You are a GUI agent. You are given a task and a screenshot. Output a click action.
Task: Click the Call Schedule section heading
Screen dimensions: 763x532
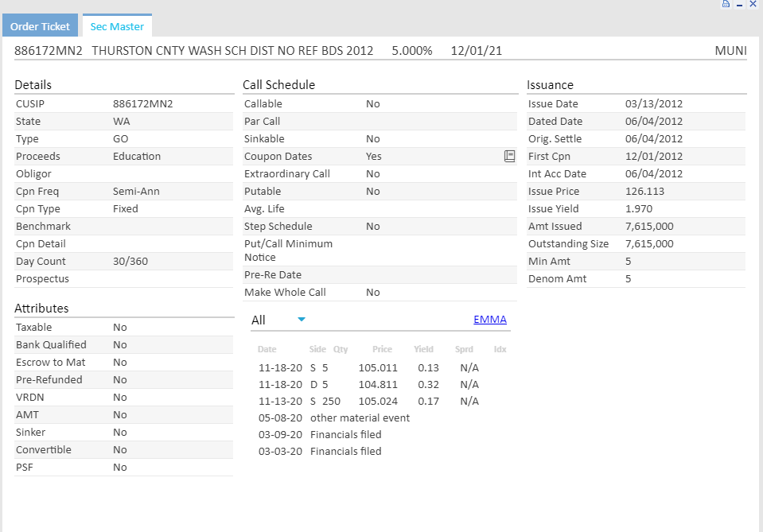coord(278,84)
